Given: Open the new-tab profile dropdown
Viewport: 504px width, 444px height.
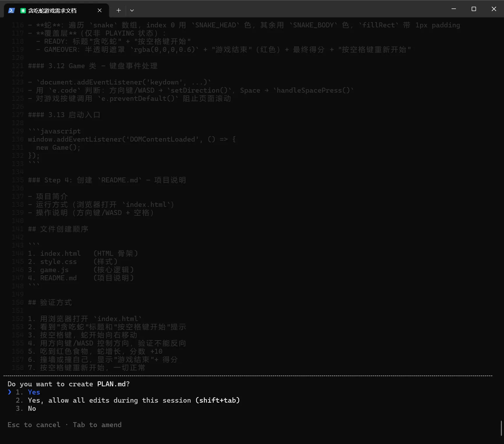Looking at the screenshot, I should pyautogui.click(x=132, y=10).
